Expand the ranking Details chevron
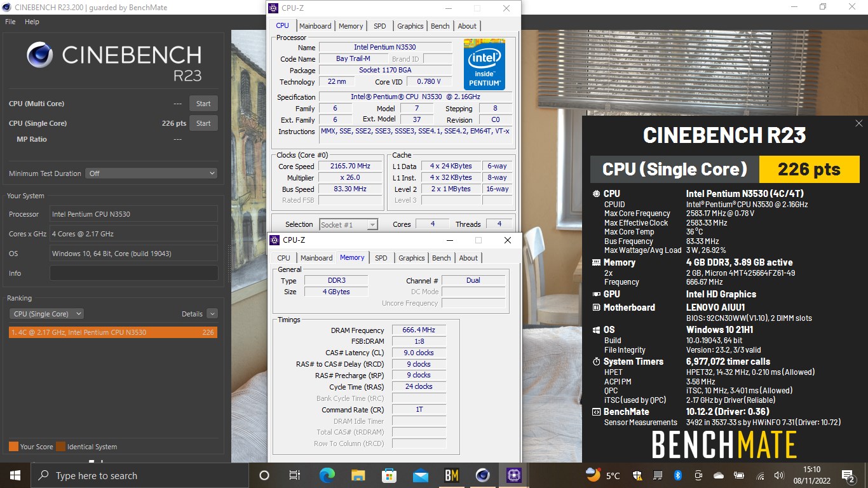868x488 pixels. (212, 314)
